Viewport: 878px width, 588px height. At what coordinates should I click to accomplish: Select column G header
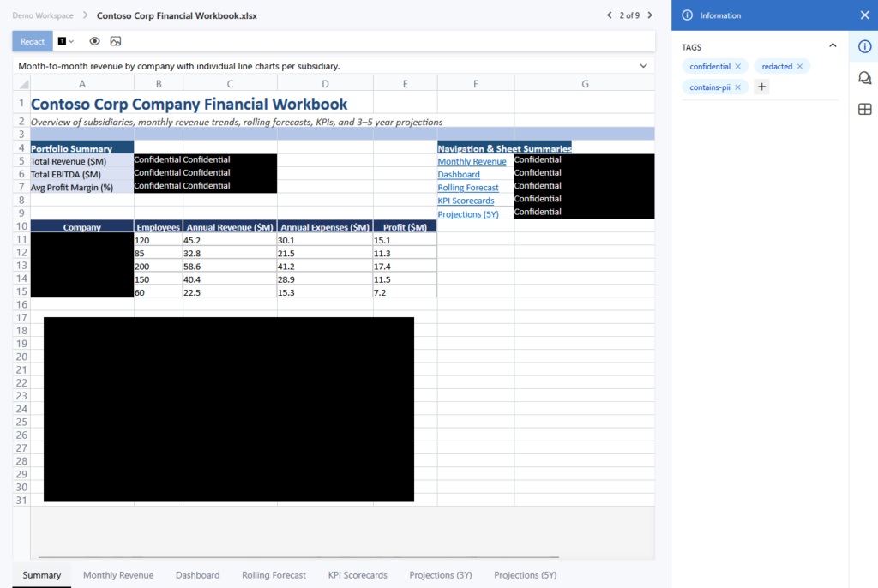coord(585,84)
